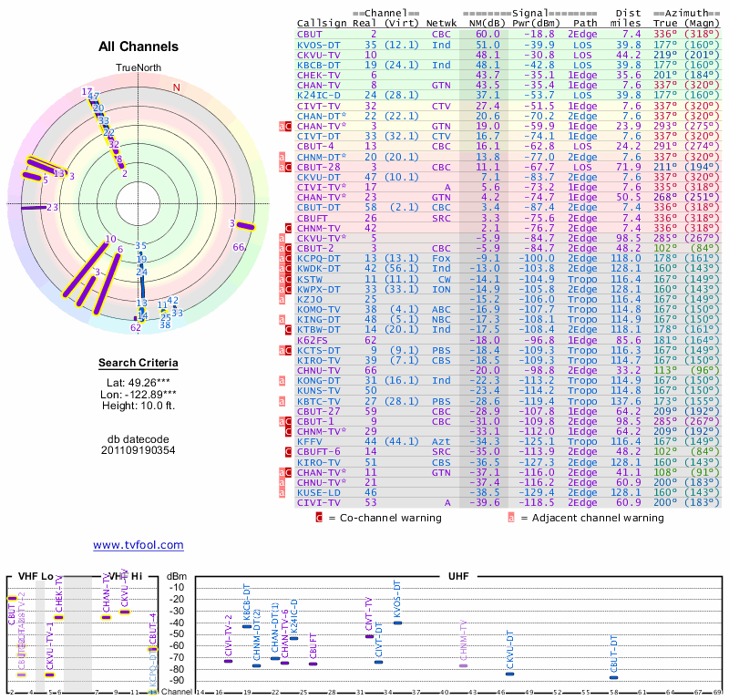Click the db datecode 201109190354 value

pyautogui.click(x=139, y=450)
